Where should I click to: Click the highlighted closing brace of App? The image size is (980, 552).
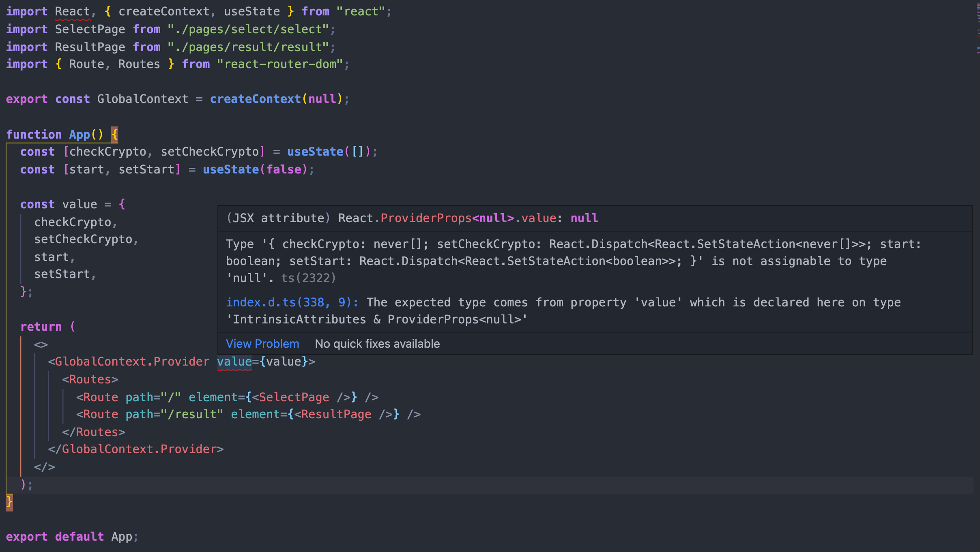(x=9, y=502)
